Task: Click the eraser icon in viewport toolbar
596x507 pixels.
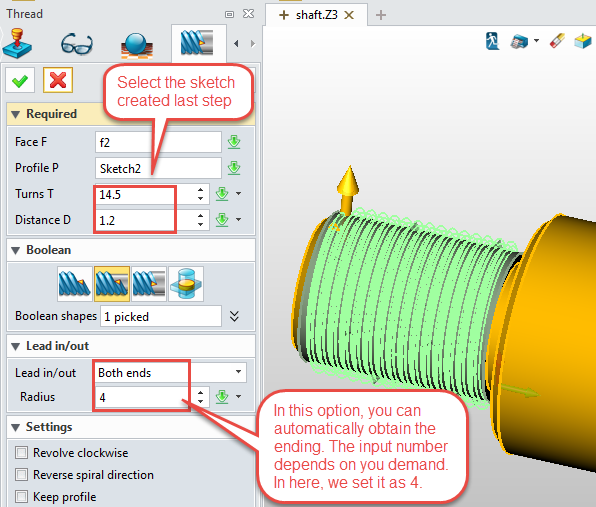Action: pyautogui.click(x=557, y=41)
